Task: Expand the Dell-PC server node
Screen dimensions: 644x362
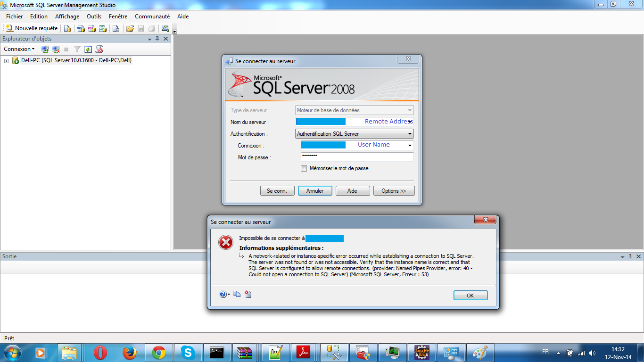Action: pos(6,60)
